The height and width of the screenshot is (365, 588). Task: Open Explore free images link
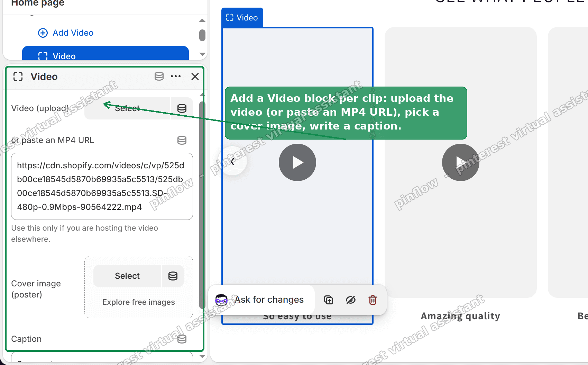(x=139, y=302)
